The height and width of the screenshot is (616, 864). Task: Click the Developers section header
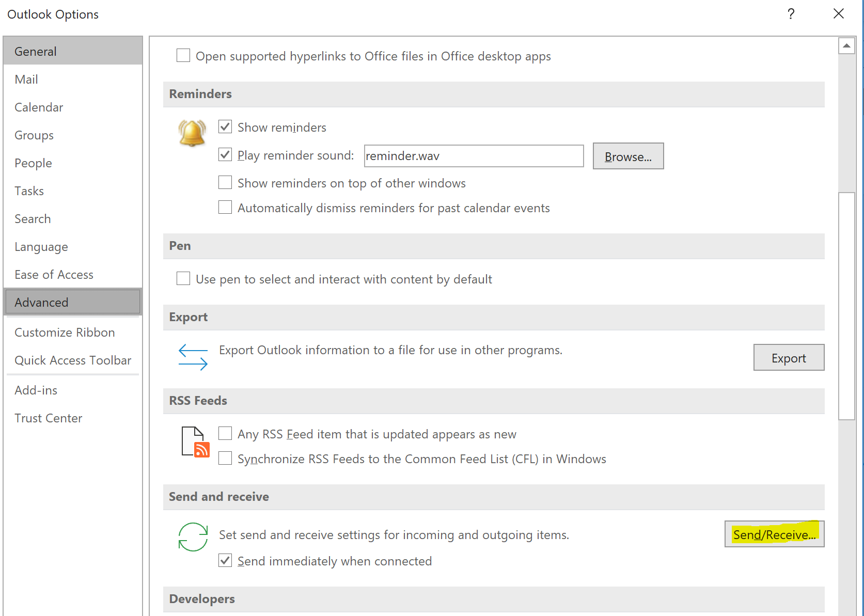pyautogui.click(x=494, y=599)
